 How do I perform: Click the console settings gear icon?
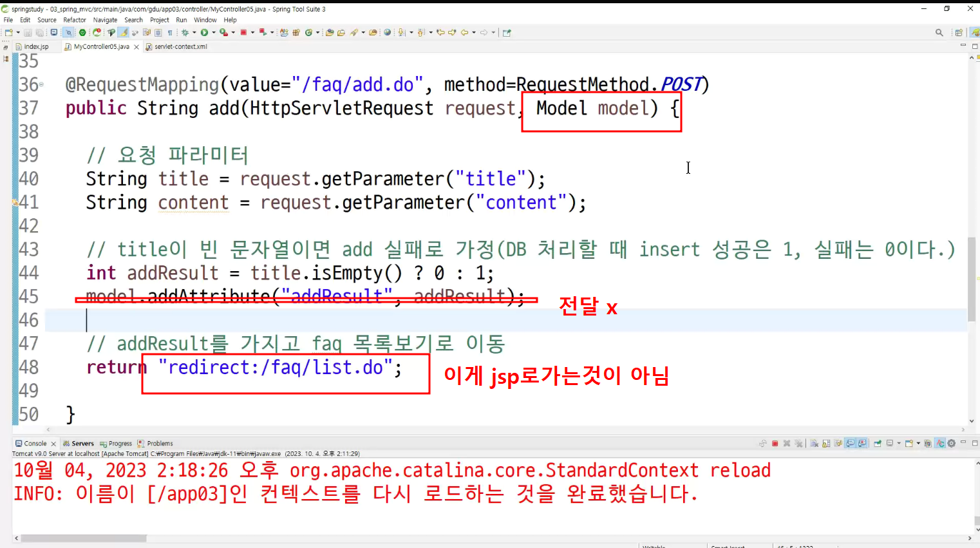pyautogui.click(x=952, y=444)
